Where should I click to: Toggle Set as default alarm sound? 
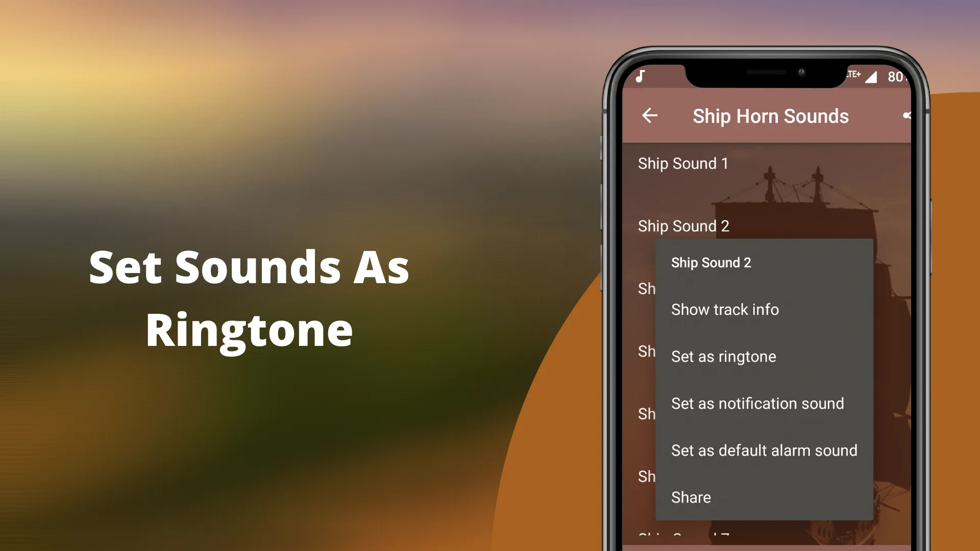pyautogui.click(x=765, y=449)
